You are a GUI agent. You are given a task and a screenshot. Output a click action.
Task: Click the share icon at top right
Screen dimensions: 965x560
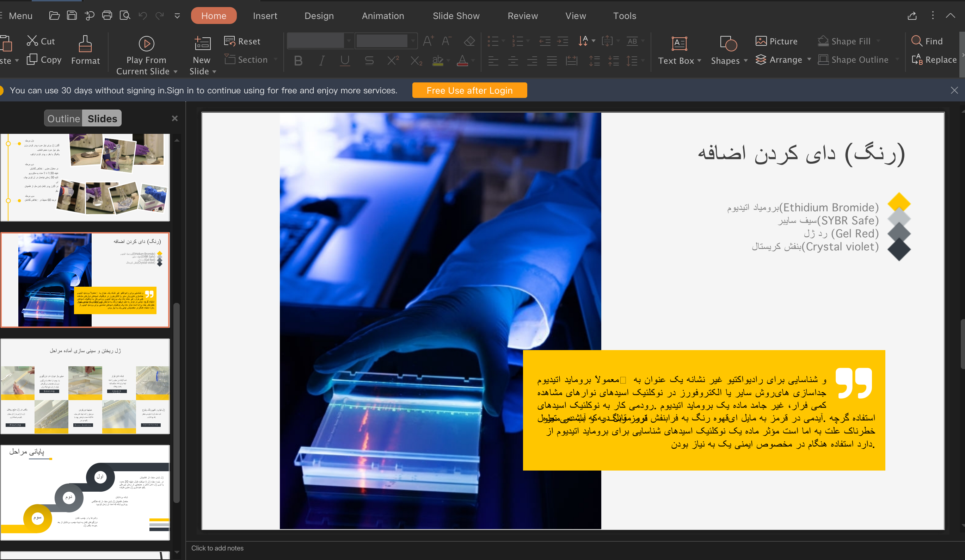click(x=912, y=16)
